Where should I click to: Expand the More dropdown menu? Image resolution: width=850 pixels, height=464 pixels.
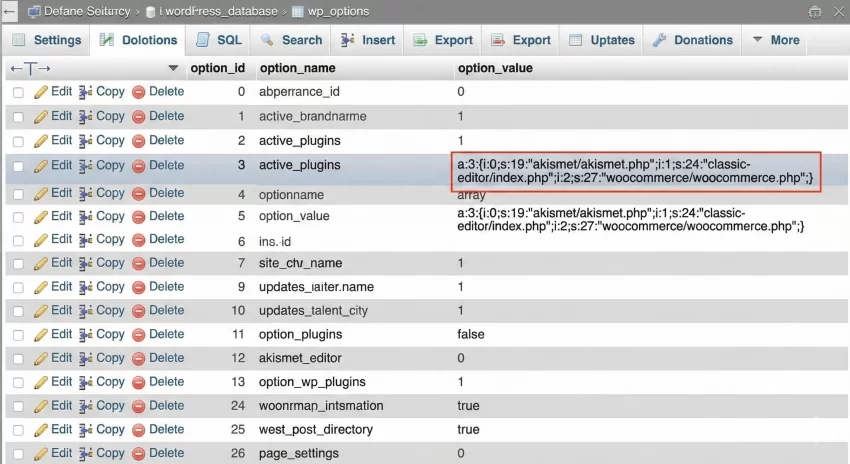click(x=776, y=40)
